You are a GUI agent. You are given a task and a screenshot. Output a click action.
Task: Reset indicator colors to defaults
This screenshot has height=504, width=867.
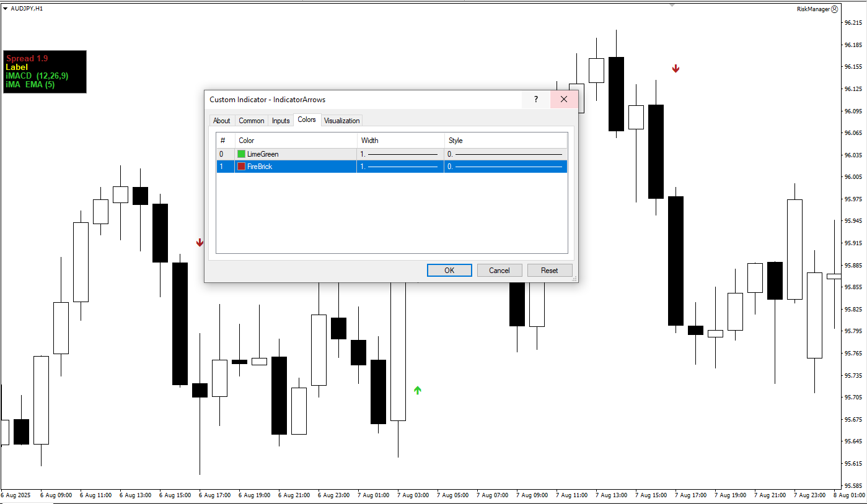click(x=550, y=270)
